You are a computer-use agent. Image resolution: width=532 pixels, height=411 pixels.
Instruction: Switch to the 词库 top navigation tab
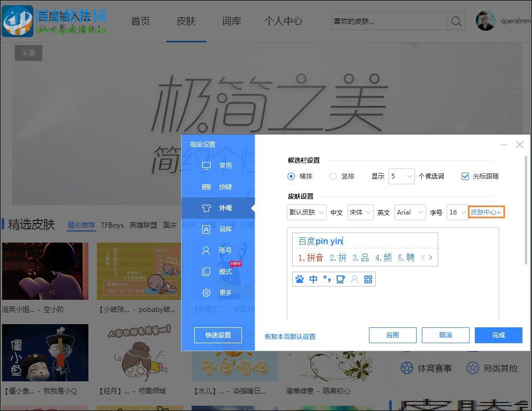click(x=231, y=21)
